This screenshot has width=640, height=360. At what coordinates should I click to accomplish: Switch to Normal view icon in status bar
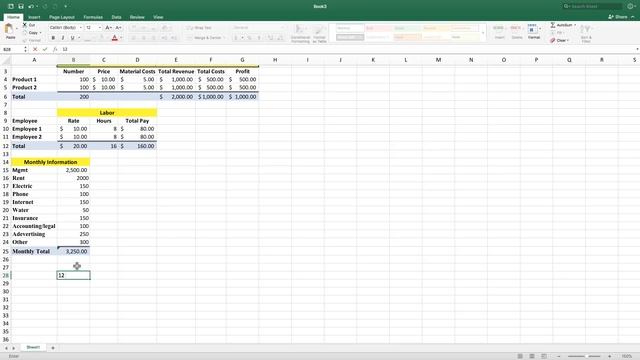tap(520, 356)
